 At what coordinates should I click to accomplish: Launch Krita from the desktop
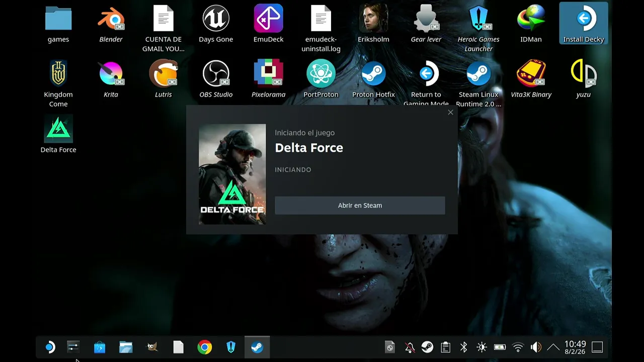111,79
